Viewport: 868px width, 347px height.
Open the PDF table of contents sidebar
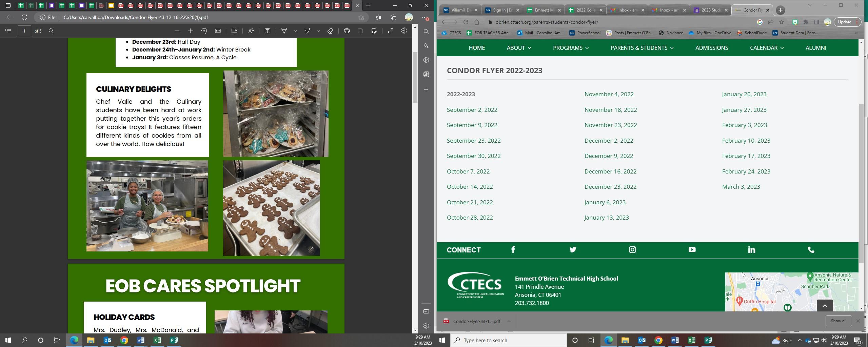click(8, 31)
